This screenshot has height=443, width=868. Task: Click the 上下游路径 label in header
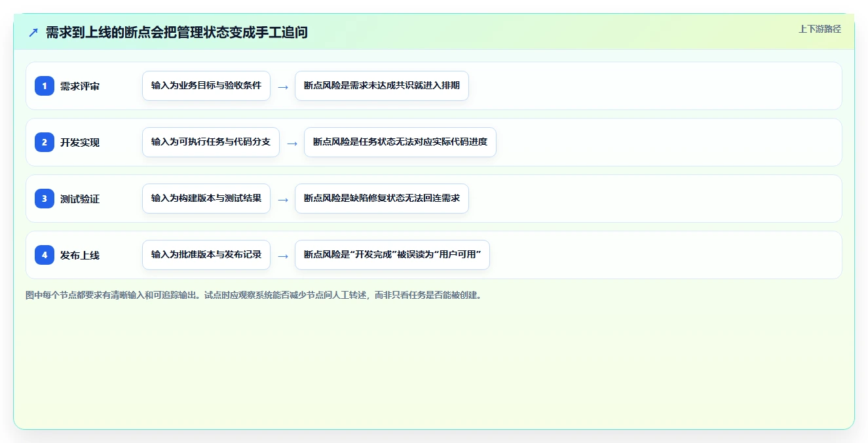point(820,29)
